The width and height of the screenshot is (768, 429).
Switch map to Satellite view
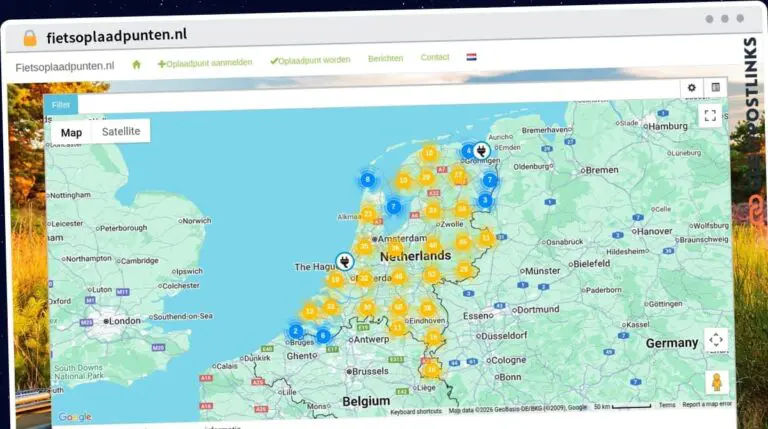[121, 132]
